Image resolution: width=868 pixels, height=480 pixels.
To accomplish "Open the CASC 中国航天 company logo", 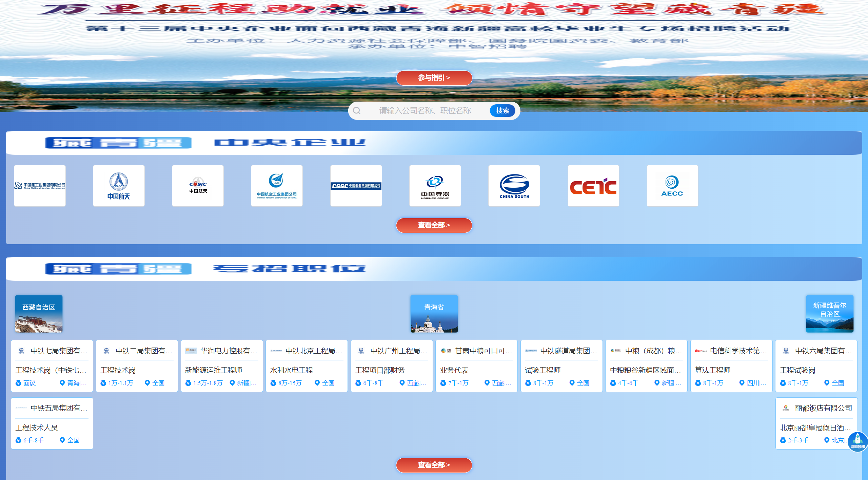I will click(119, 186).
